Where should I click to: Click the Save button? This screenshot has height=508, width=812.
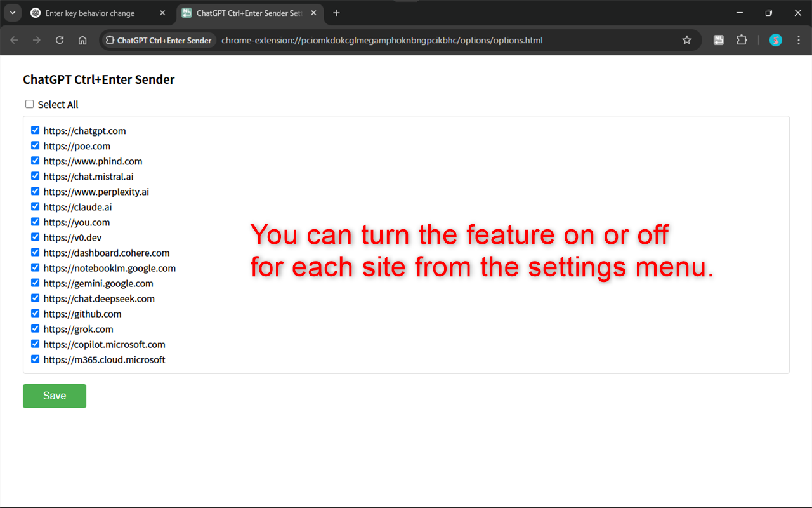pyautogui.click(x=54, y=396)
